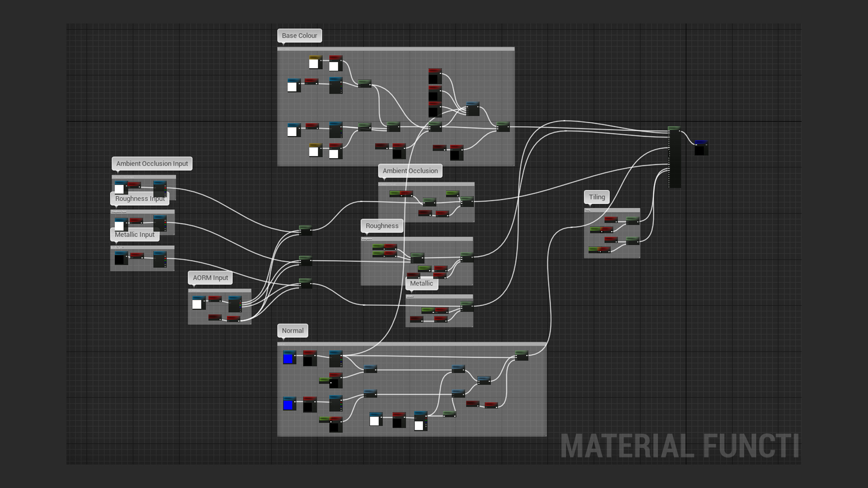This screenshot has width=868, height=488.
Task: Click the Base Colour comment label
Action: (299, 36)
